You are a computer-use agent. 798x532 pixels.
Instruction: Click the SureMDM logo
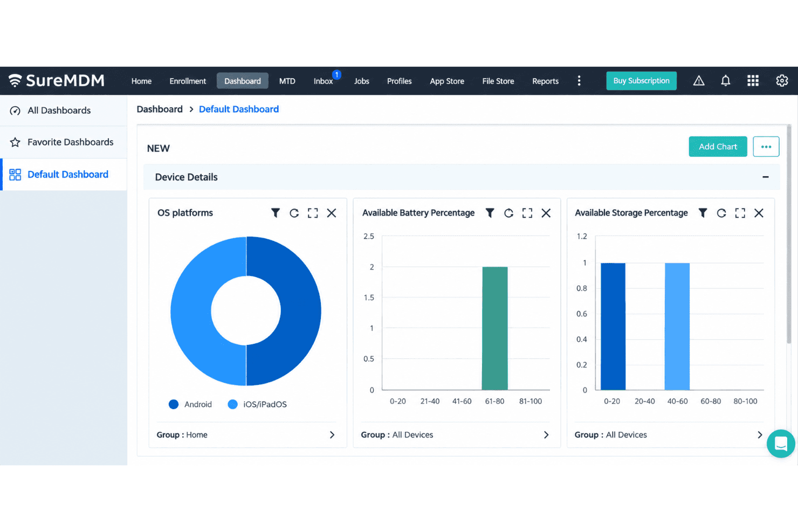pyautogui.click(x=57, y=81)
